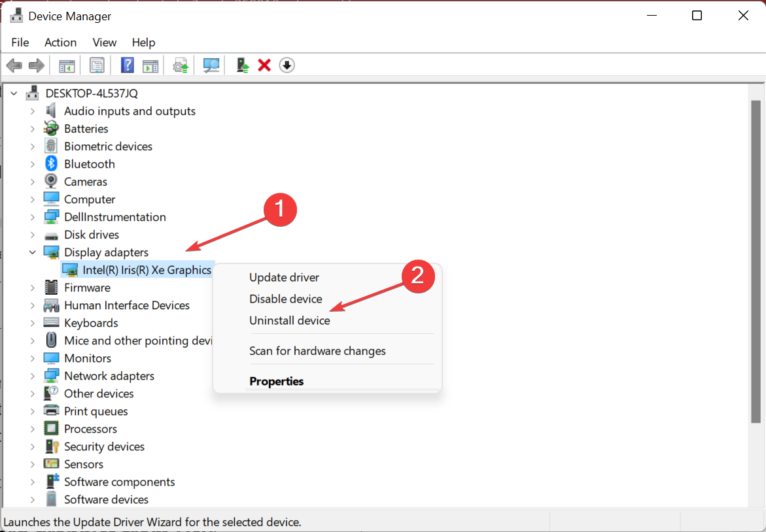Screen dimensions: 766x532
Task: Collapse the Display adapters category
Action: [32, 252]
